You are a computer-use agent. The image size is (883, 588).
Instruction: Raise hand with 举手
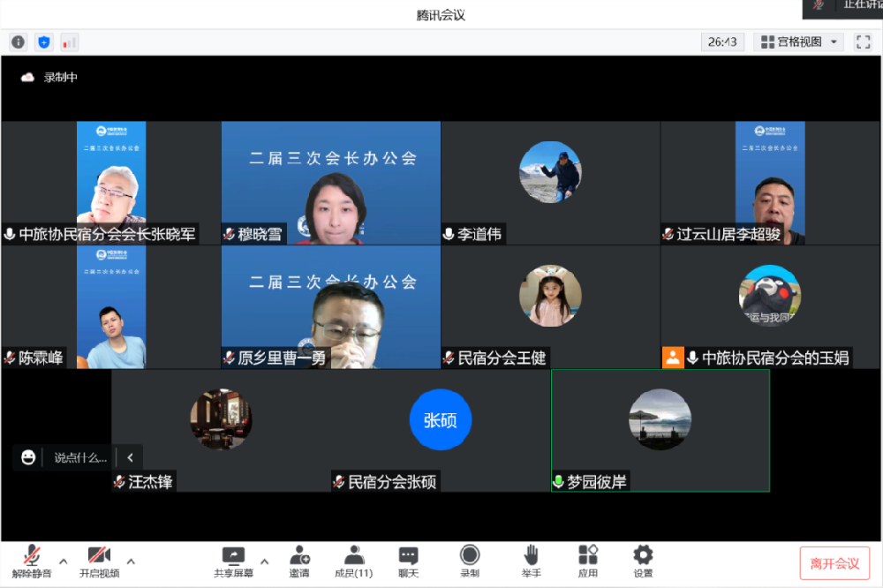531,562
